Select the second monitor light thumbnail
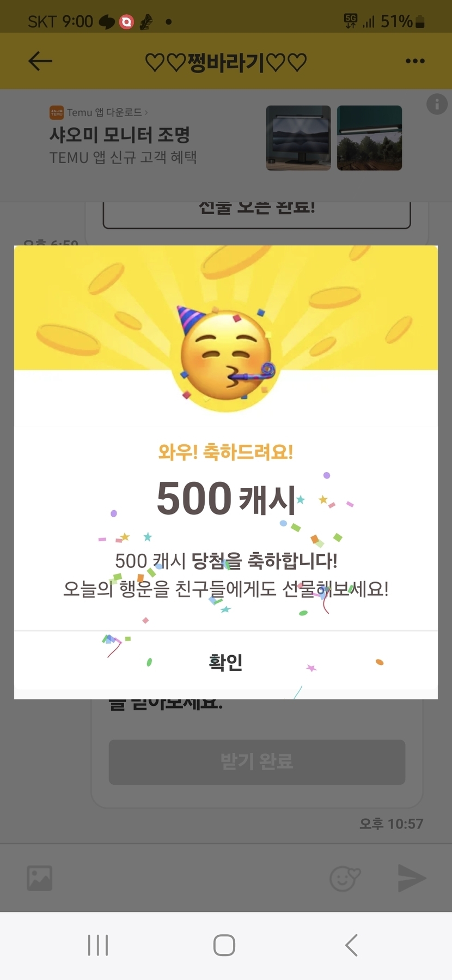Viewport: 452px width, 980px height. [370, 138]
